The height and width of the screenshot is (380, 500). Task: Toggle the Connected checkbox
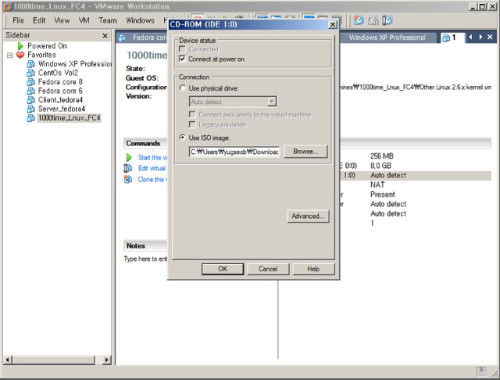click(182, 49)
